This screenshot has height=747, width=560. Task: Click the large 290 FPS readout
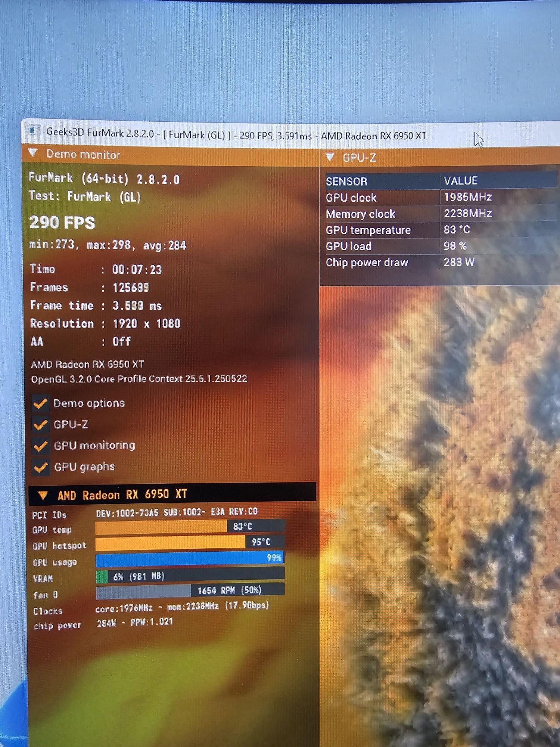point(62,222)
